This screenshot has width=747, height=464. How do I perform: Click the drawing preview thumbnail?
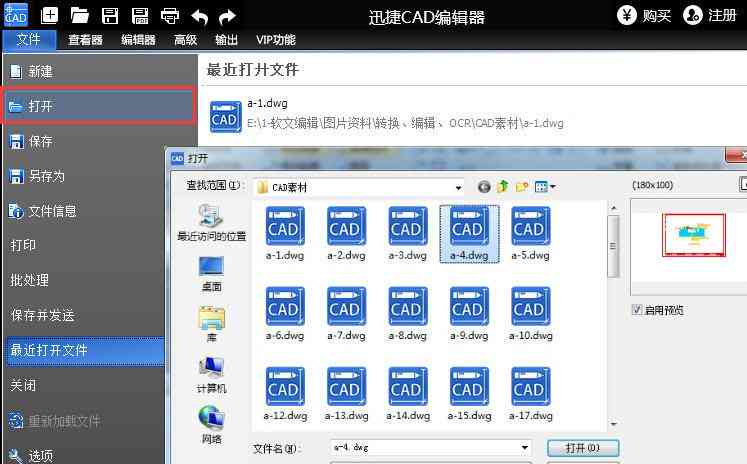[694, 235]
